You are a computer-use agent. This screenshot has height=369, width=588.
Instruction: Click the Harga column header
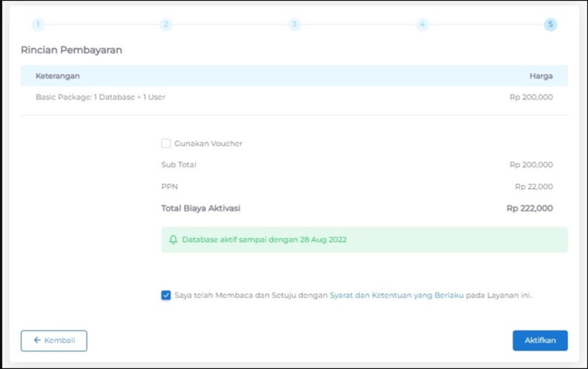541,76
